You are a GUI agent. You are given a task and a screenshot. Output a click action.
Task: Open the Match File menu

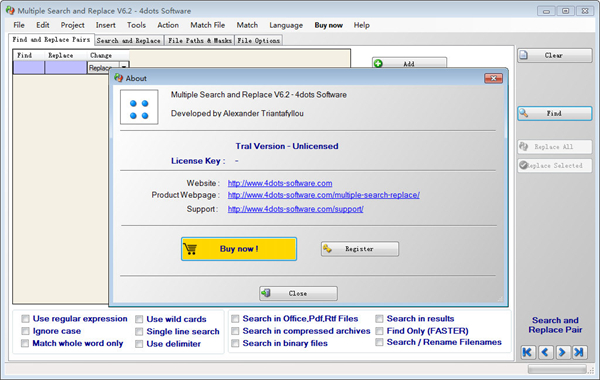(207, 25)
